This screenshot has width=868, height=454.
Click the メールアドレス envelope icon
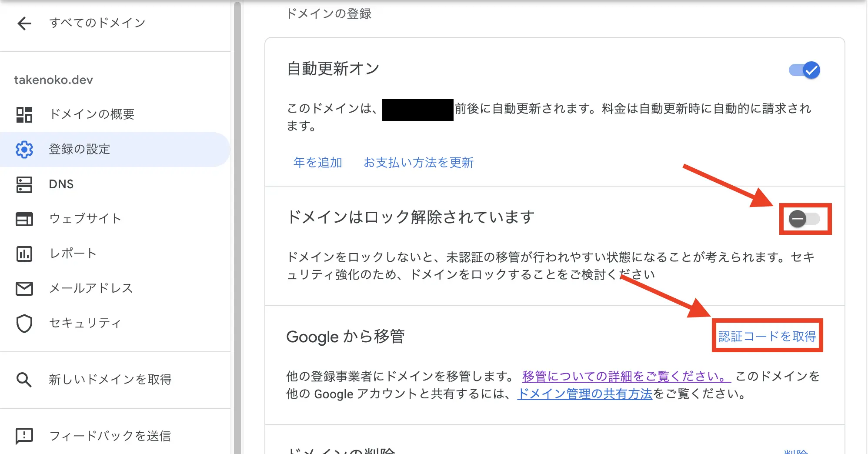click(25, 288)
